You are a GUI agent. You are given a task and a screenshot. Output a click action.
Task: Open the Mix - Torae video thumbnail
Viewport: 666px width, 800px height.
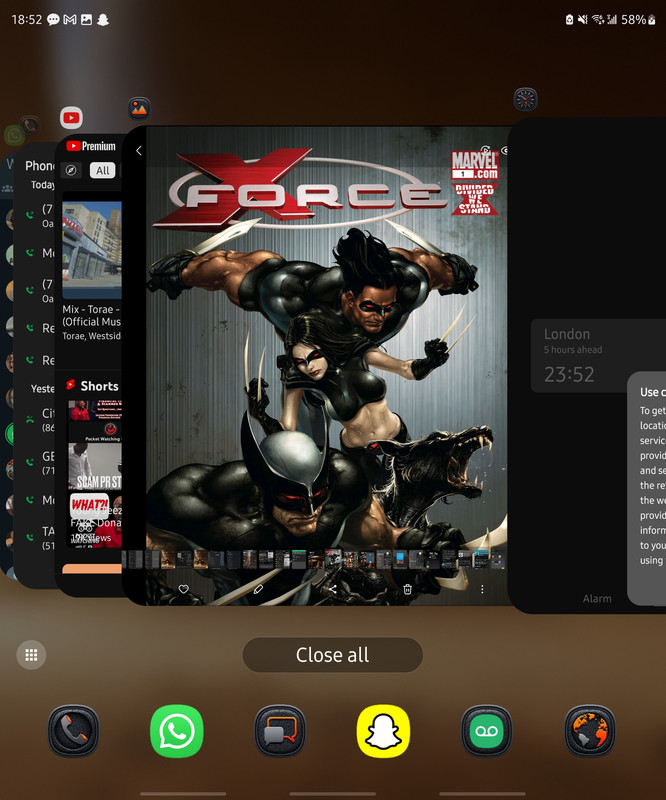pos(92,249)
